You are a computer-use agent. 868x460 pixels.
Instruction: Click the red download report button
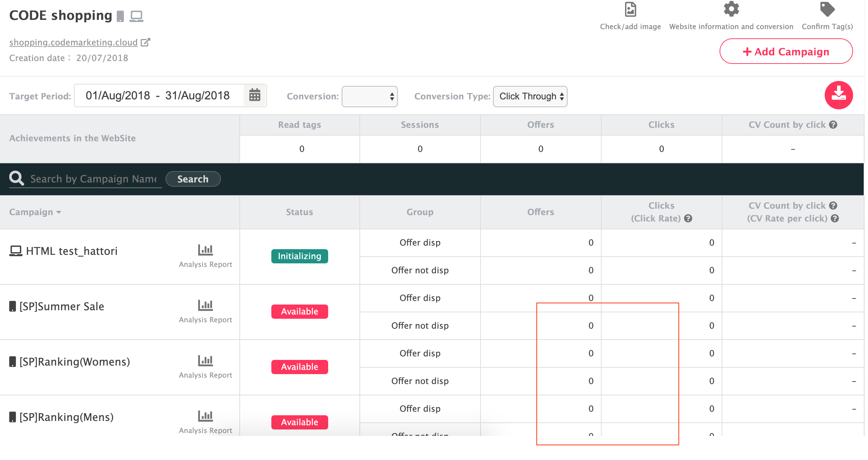click(838, 95)
